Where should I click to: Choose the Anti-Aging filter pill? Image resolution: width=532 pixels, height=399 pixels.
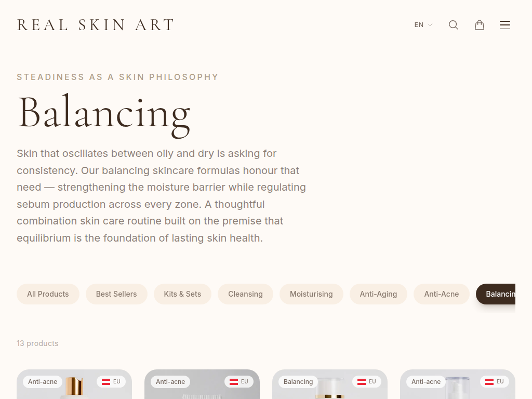[x=378, y=294]
